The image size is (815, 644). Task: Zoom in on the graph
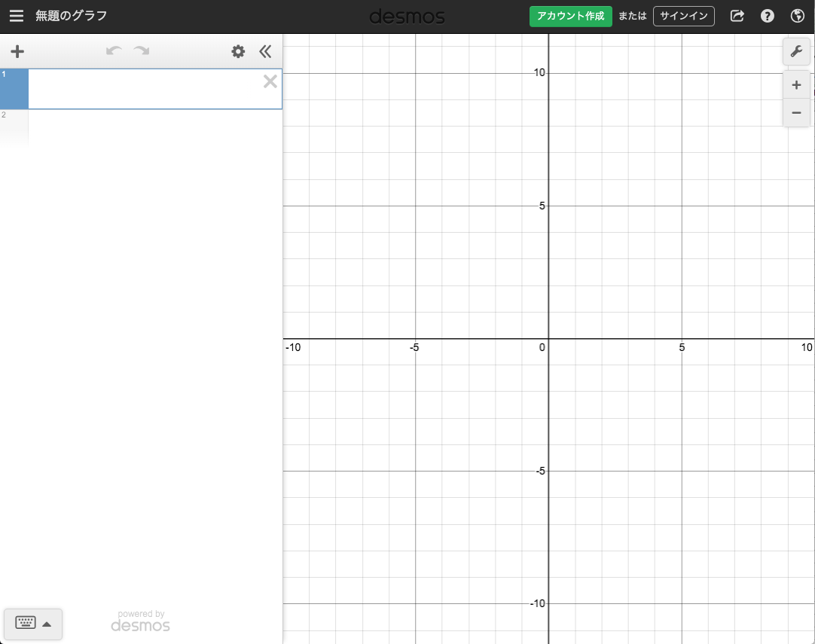795,85
